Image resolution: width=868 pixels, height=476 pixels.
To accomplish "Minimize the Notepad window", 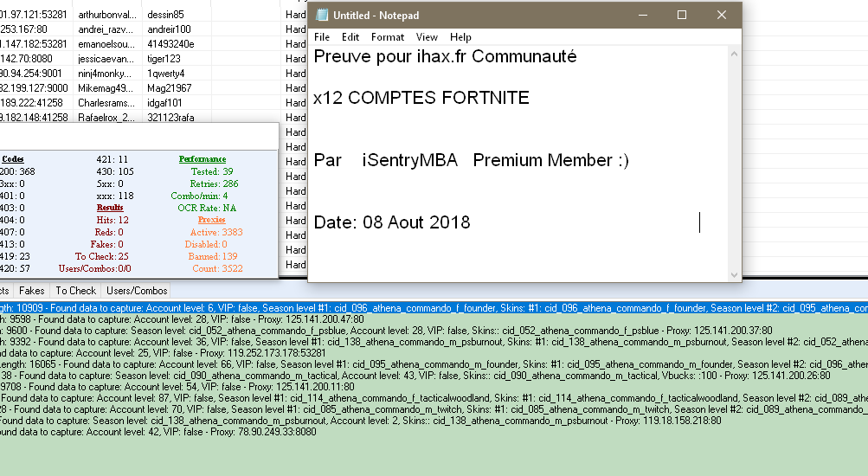I will [643, 15].
